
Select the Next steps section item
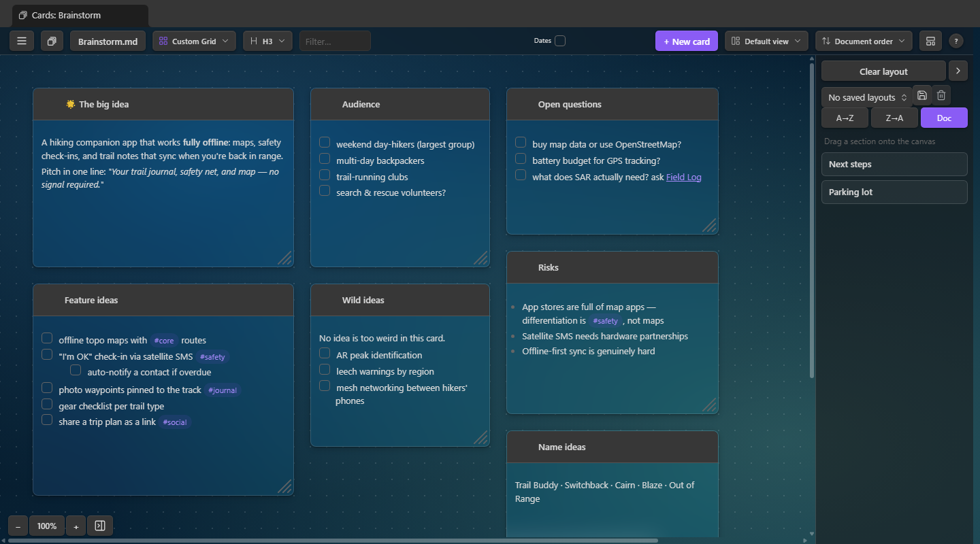point(894,164)
